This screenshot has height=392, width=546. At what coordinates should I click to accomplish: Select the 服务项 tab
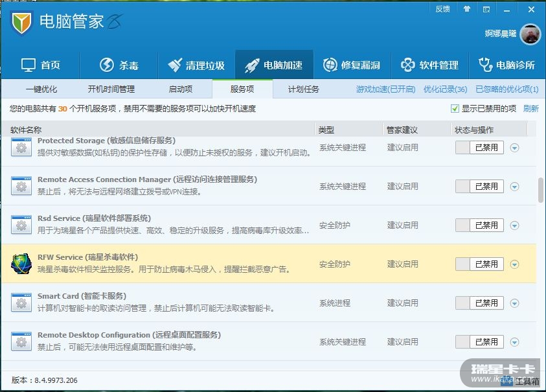coord(242,89)
